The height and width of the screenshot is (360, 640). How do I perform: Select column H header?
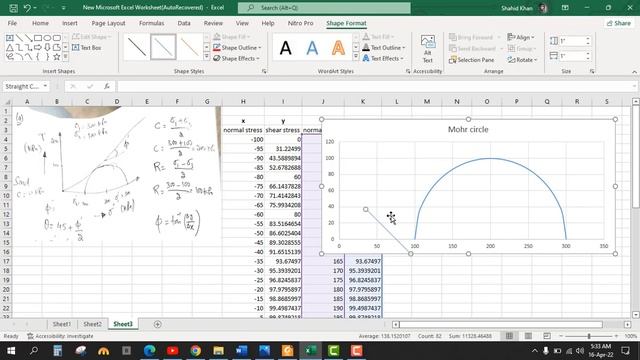[243, 102]
